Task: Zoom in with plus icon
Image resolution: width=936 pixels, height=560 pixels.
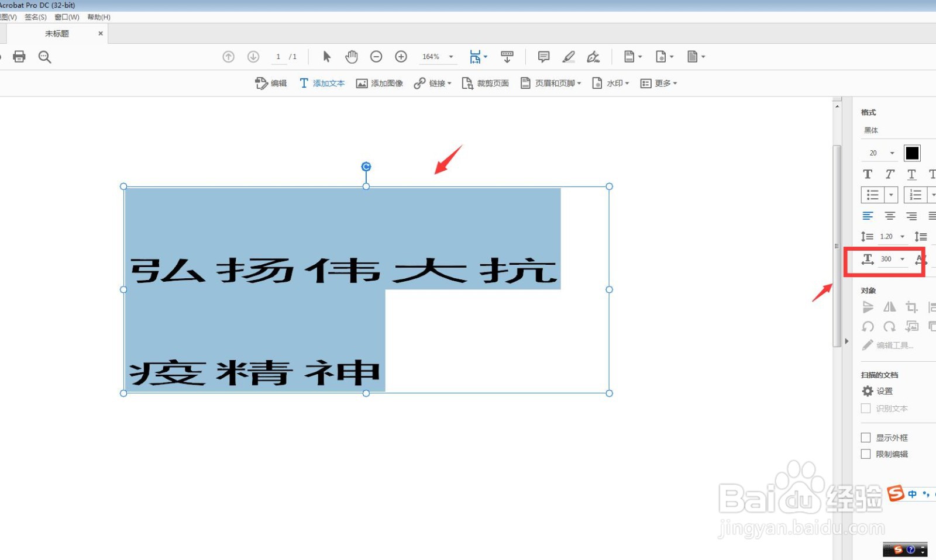Action: [401, 57]
